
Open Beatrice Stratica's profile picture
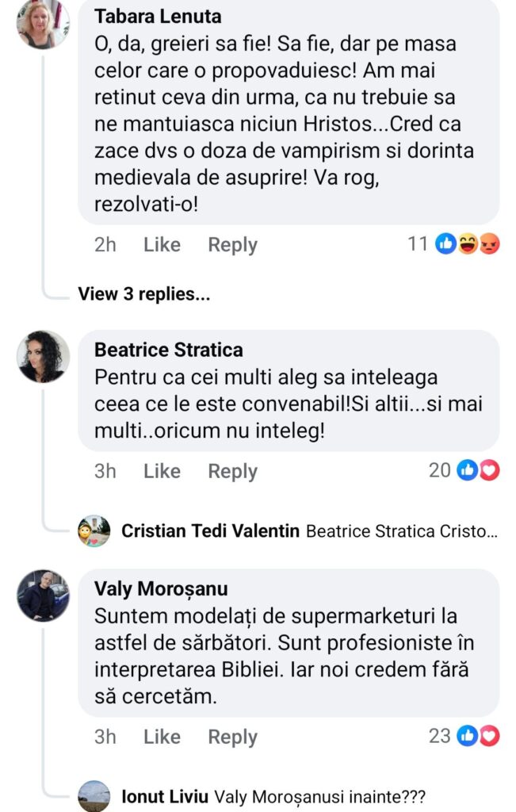[43, 357]
